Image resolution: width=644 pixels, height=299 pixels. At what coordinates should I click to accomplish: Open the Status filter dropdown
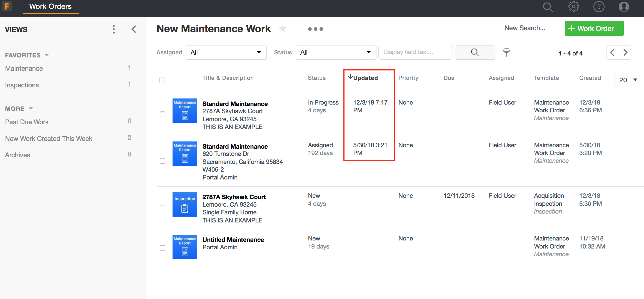coord(336,52)
